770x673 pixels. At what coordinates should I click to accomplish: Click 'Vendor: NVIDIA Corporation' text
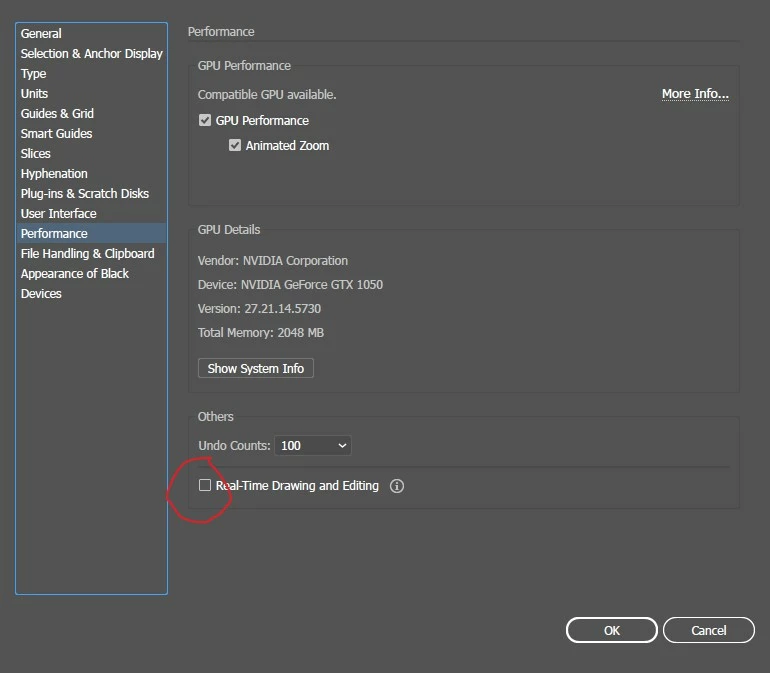273,260
